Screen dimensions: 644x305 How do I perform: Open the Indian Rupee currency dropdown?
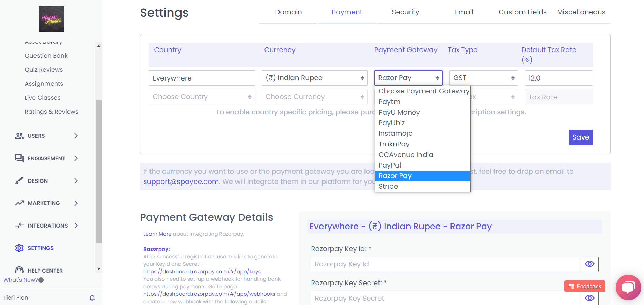pos(314,78)
